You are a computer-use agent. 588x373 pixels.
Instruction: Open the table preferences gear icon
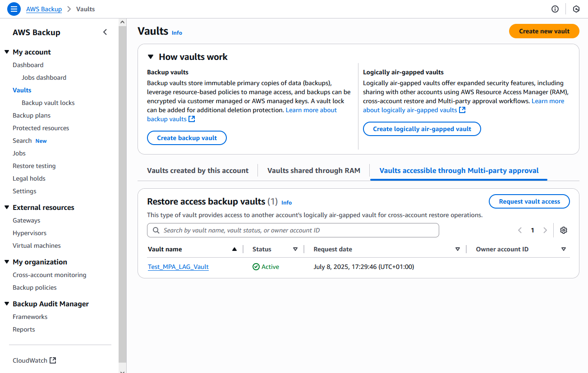coord(564,230)
